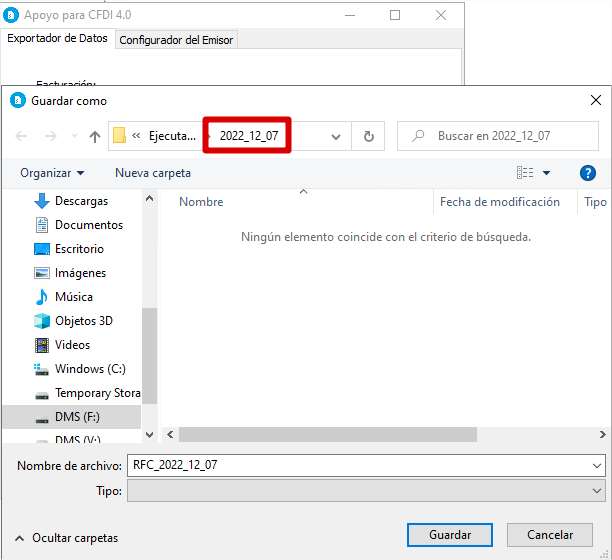Collapse with Ocultar carpetas
The height and width of the screenshot is (560, 612).
(x=66, y=538)
